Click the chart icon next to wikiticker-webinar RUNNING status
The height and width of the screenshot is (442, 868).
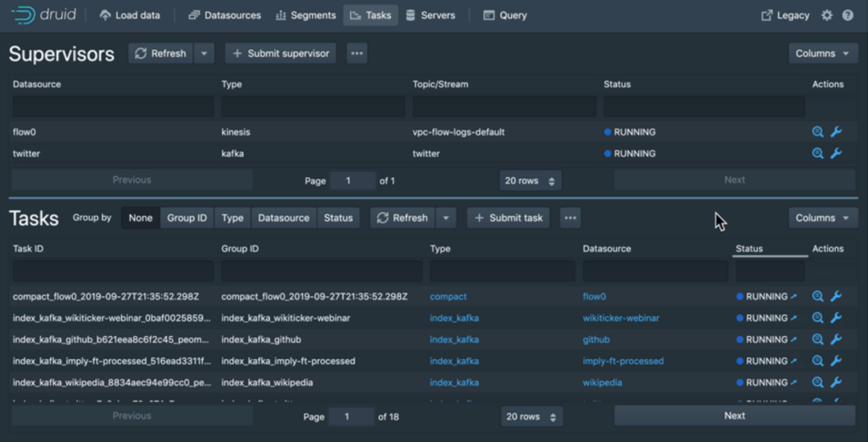(x=793, y=318)
